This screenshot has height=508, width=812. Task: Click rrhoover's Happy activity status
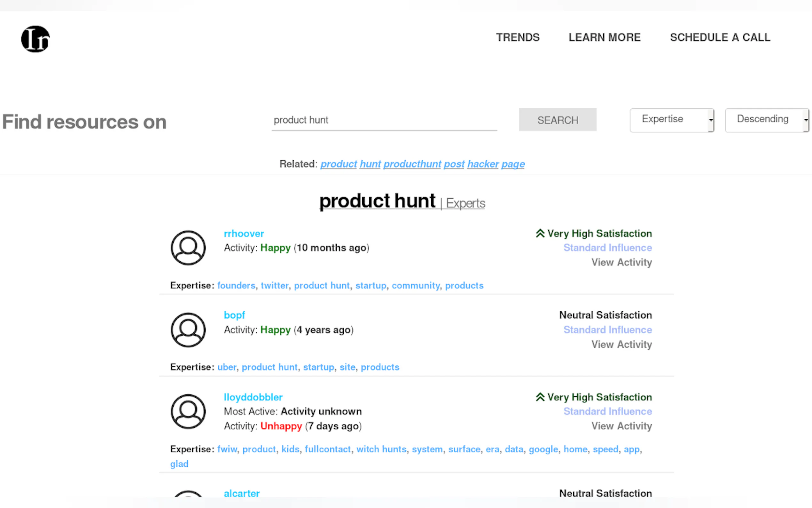pos(275,248)
